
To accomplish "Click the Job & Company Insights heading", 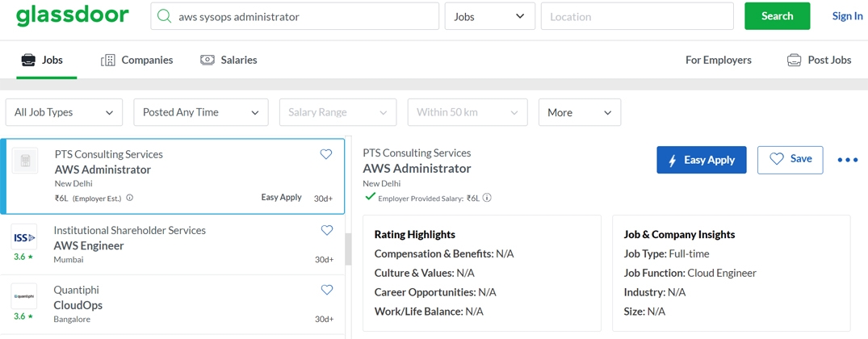I will [x=679, y=235].
